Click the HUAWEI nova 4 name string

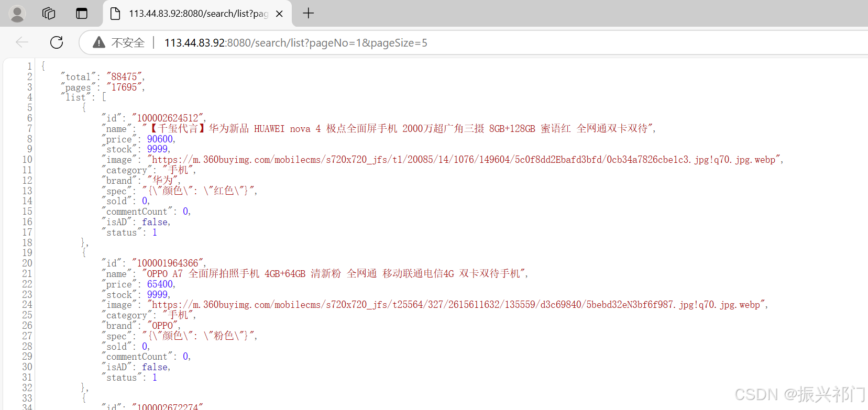[x=398, y=129]
